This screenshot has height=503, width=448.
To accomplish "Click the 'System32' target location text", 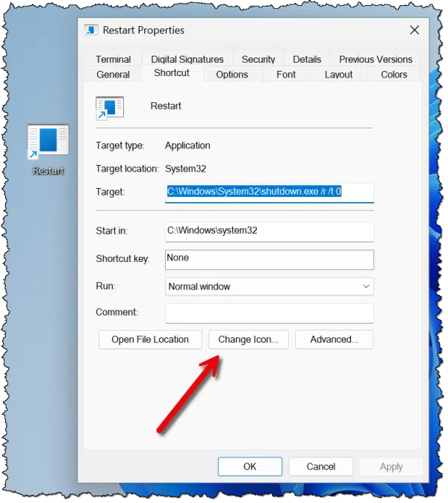I will click(x=185, y=169).
